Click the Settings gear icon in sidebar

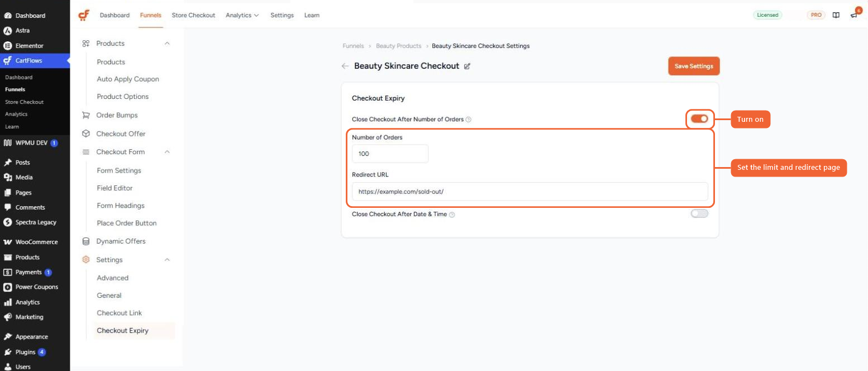coord(86,260)
